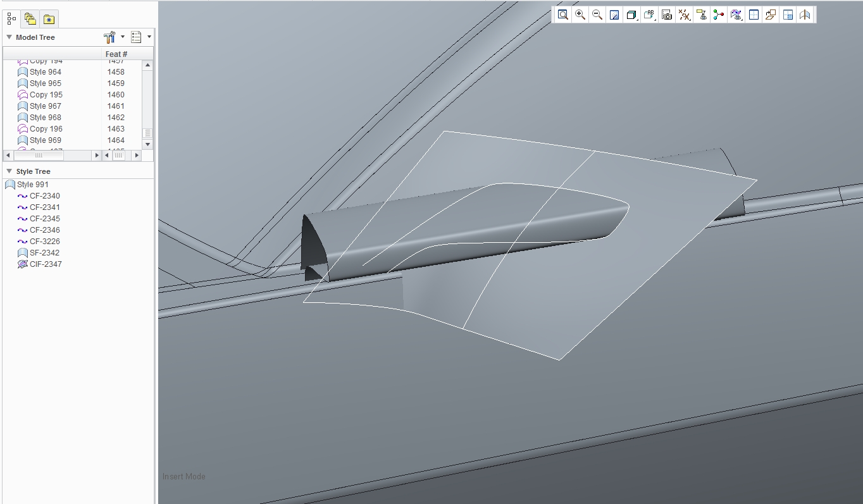Select Style 991 in the Style Tree
863x504 pixels.
click(x=33, y=185)
